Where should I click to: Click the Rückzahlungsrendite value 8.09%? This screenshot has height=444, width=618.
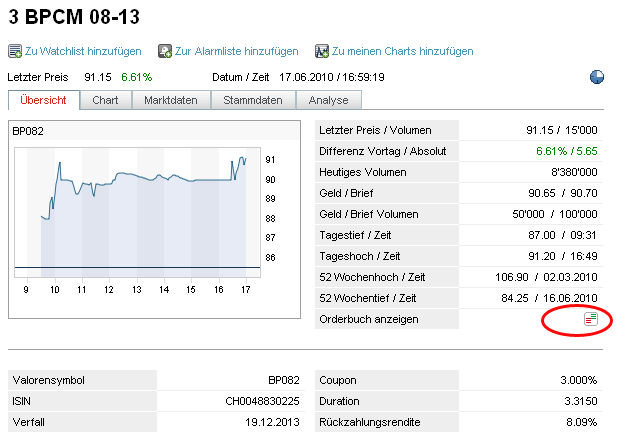click(581, 422)
